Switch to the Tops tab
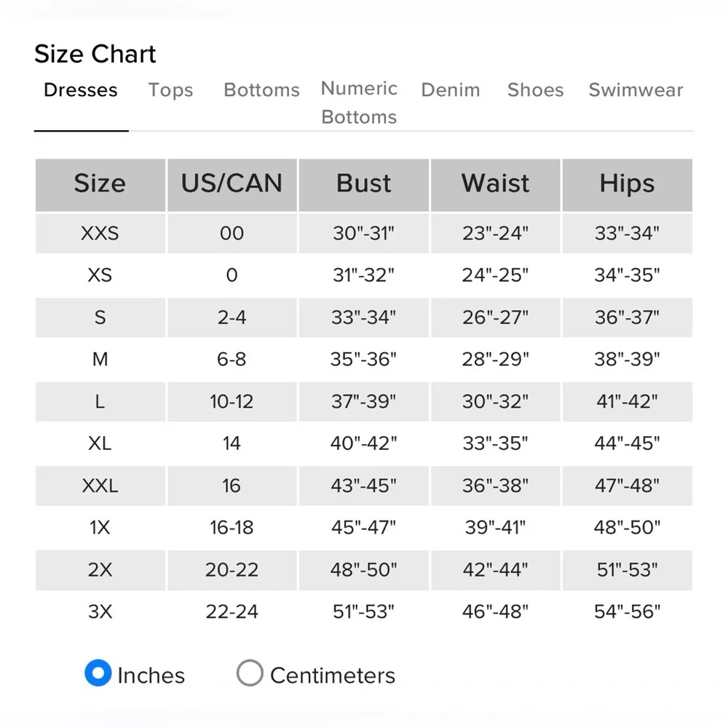Screen dimensions: 728x728 pos(170,90)
